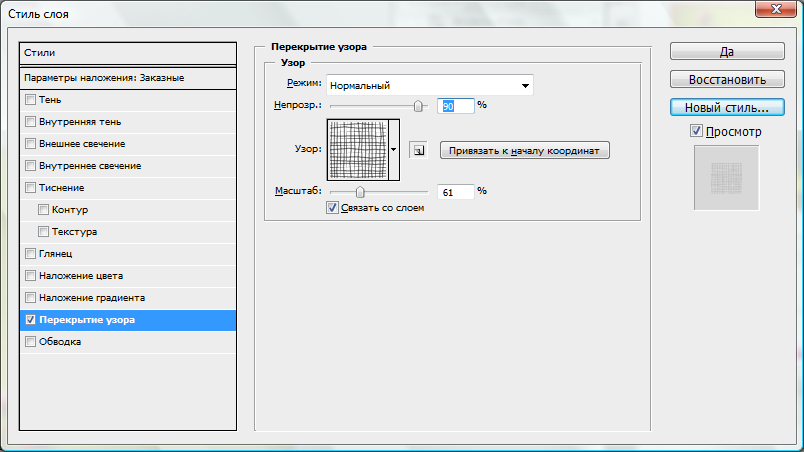Click Привязать к началу координат

click(525, 151)
